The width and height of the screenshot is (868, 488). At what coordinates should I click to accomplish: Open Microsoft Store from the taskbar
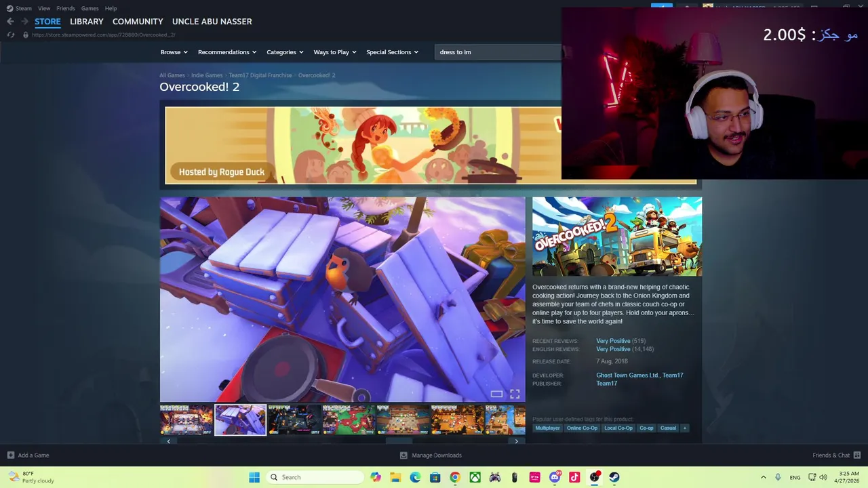click(x=435, y=477)
